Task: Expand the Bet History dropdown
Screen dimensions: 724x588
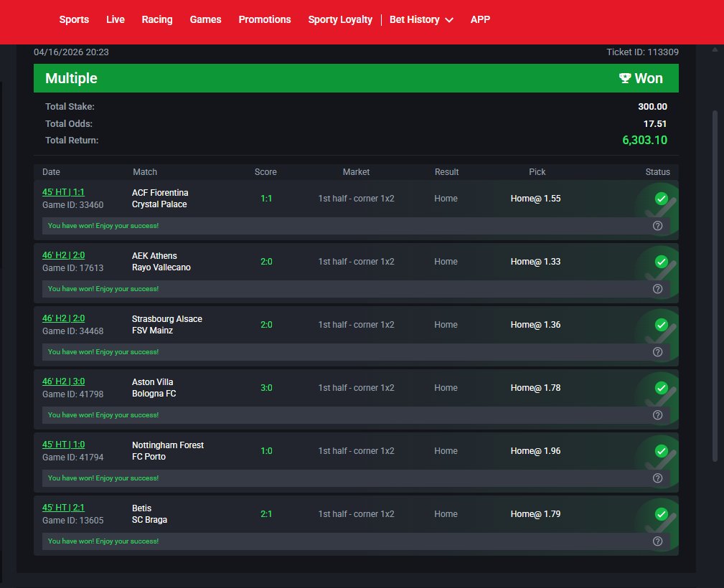Action: 421,19
